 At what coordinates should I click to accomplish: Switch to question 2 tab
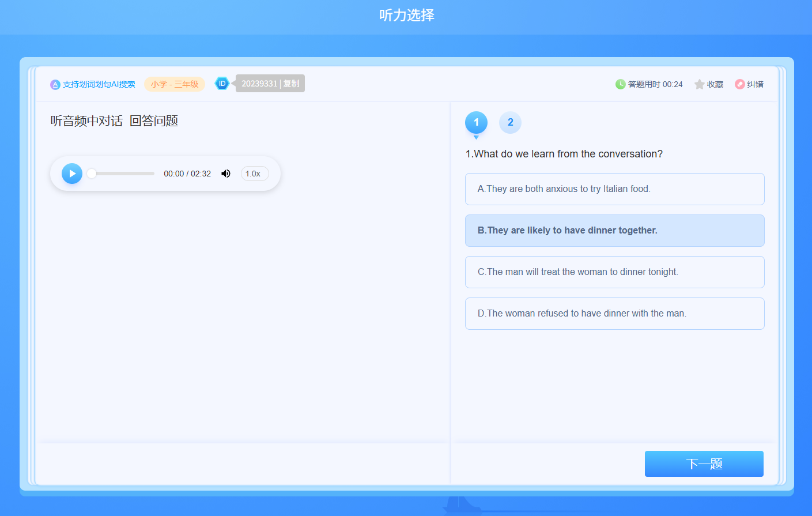pyautogui.click(x=510, y=122)
